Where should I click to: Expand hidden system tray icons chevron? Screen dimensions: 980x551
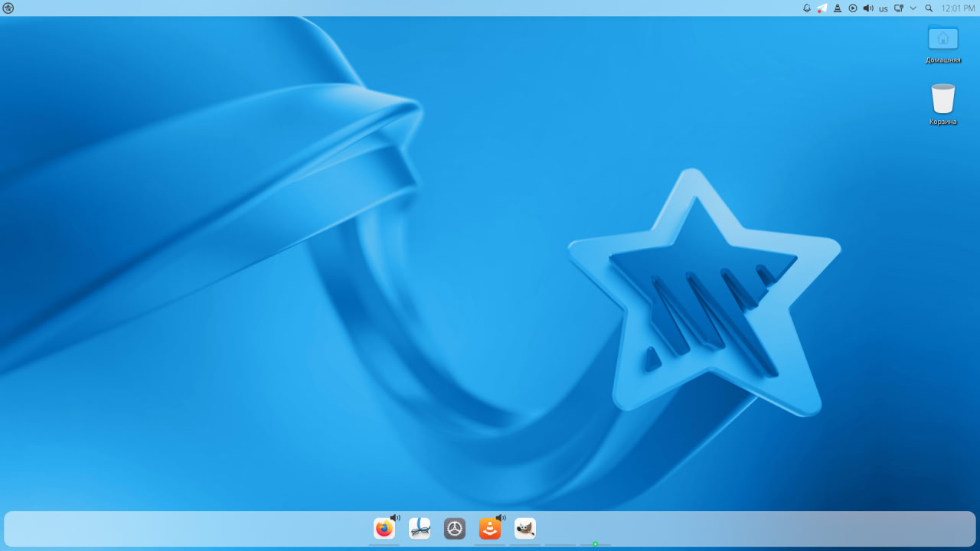click(913, 8)
